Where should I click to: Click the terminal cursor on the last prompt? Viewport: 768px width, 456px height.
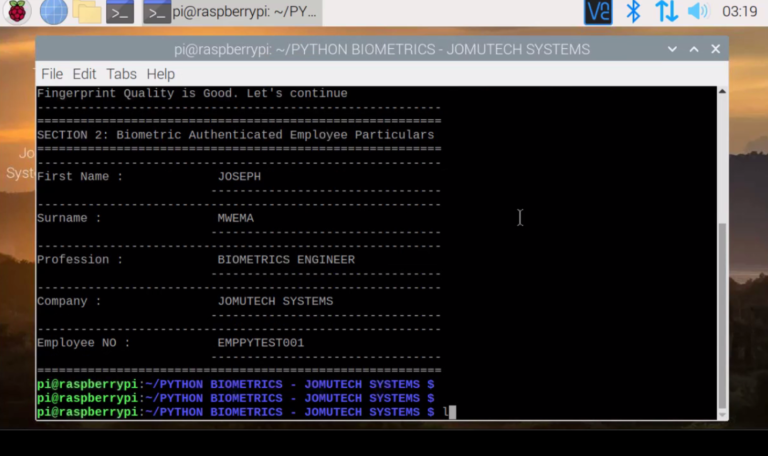tap(452, 412)
